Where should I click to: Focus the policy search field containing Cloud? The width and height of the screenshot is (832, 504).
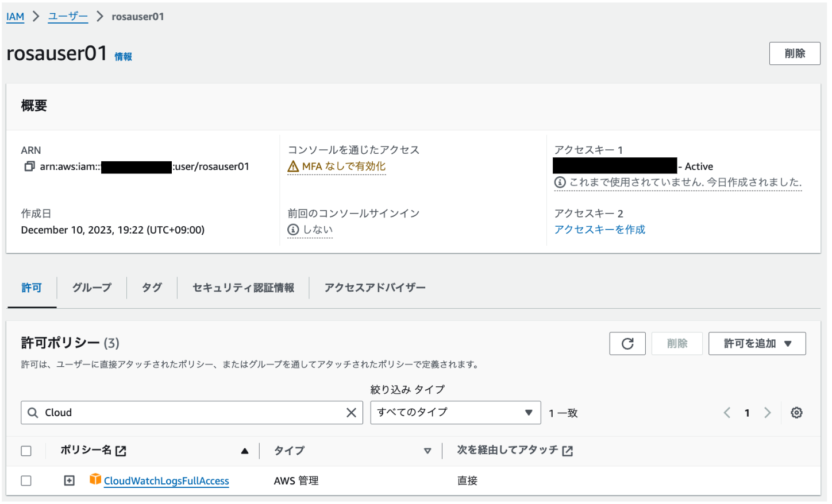pyautogui.click(x=192, y=413)
